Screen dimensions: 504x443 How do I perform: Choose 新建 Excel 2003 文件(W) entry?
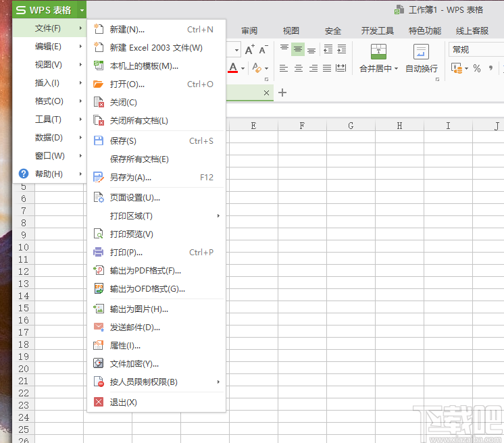pos(156,47)
